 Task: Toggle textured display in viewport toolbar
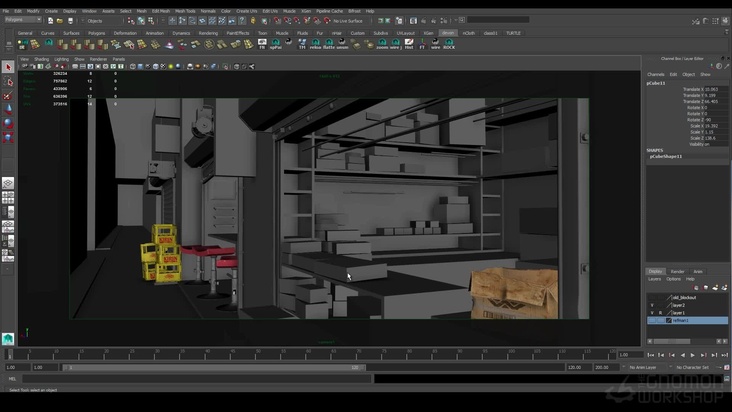pos(163,67)
